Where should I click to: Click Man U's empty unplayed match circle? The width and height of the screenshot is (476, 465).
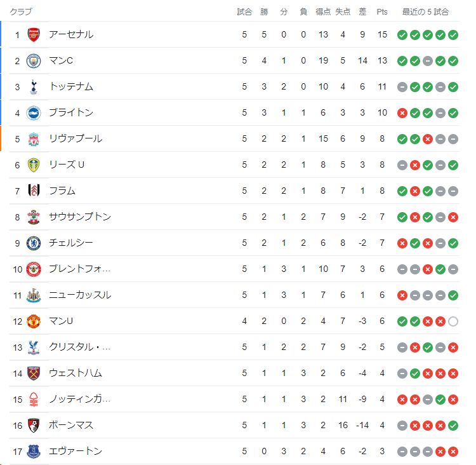point(453,321)
